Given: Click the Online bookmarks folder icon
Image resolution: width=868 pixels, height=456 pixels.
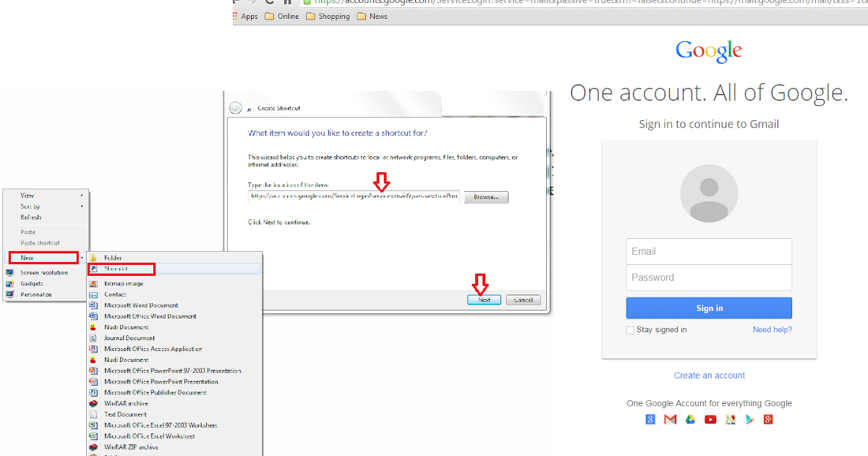Looking at the screenshot, I should 270,16.
